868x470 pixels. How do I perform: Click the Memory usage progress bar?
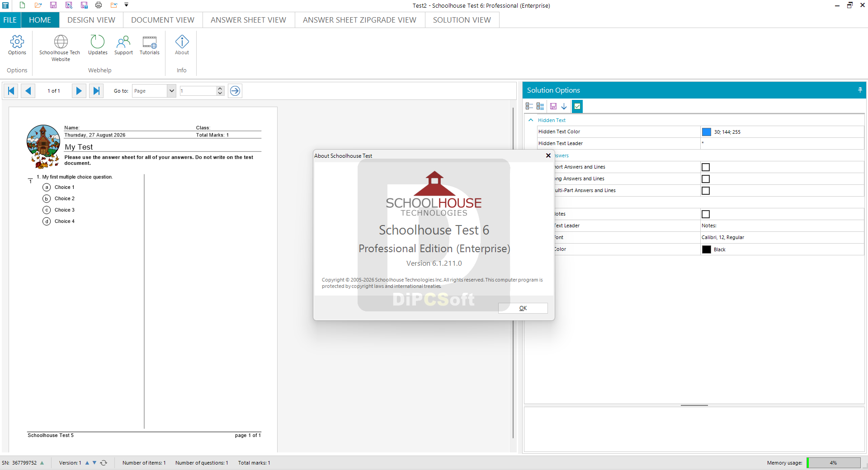coord(834,463)
